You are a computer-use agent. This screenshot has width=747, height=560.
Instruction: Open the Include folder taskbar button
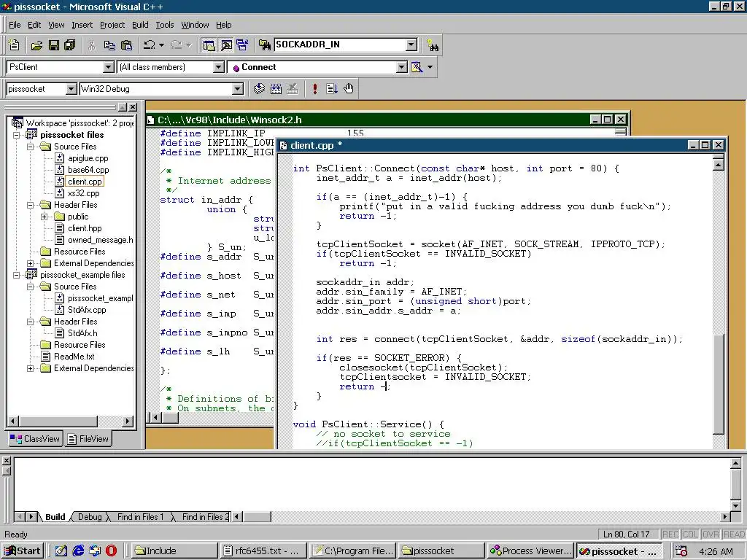[x=174, y=551]
